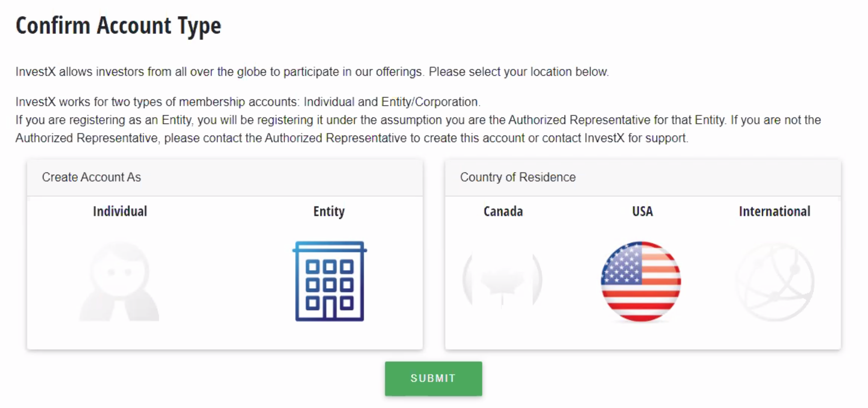Pick the Canada maple leaf flag
The image size is (868, 408).
502,279
